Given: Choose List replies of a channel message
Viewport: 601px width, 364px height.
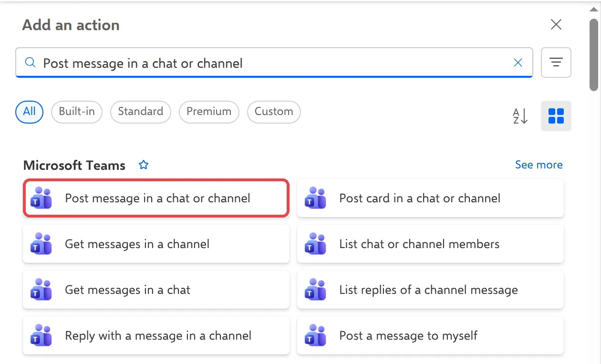Looking at the screenshot, I should pyautogui.click(x=430, y=290).
